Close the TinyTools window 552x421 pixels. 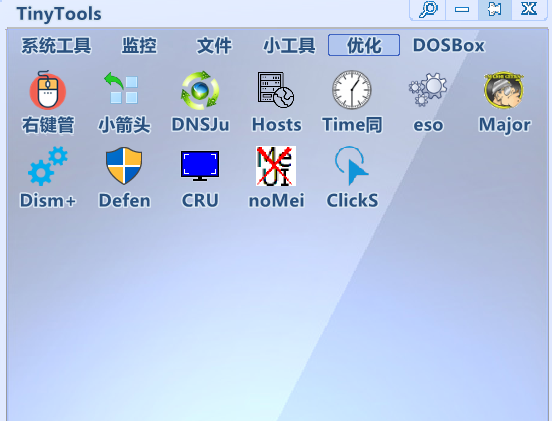pos(529,10)
